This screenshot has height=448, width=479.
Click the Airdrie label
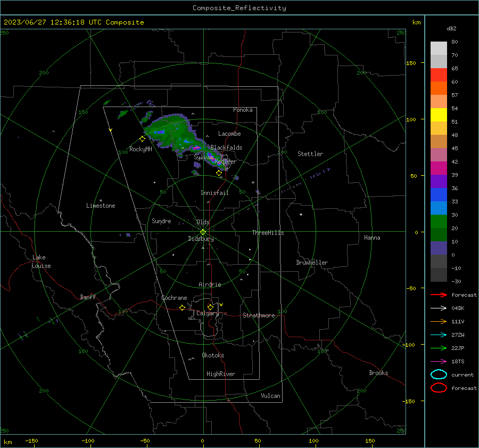coord(210,284)
